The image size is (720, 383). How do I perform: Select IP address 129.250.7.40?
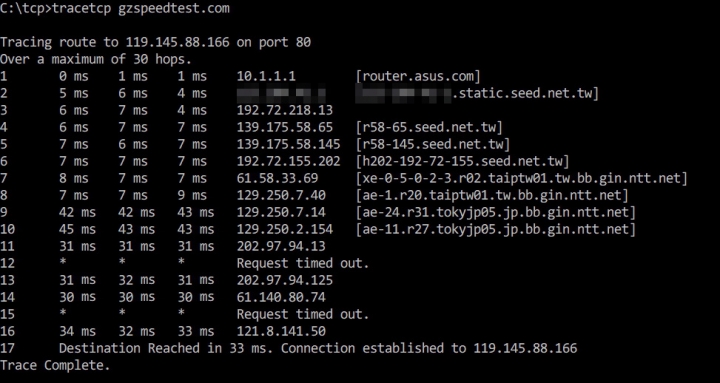[281, 195]
